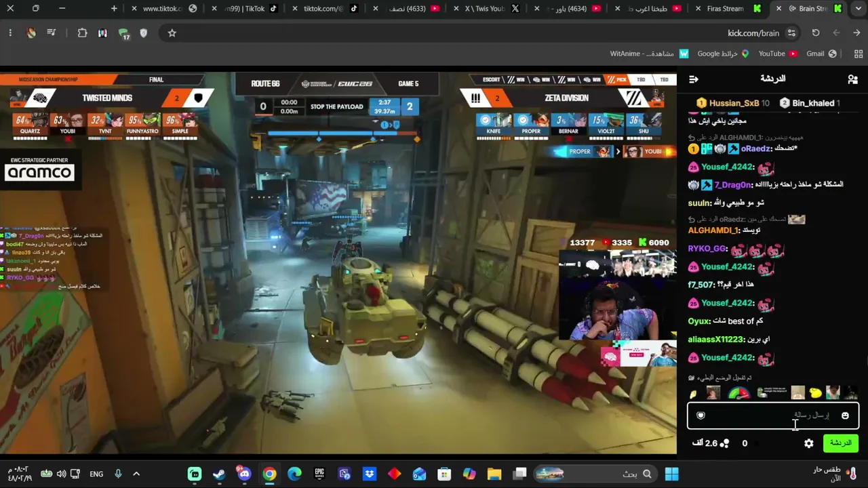
Task: Open username f7_507 in chat
Action: point(701,285)
